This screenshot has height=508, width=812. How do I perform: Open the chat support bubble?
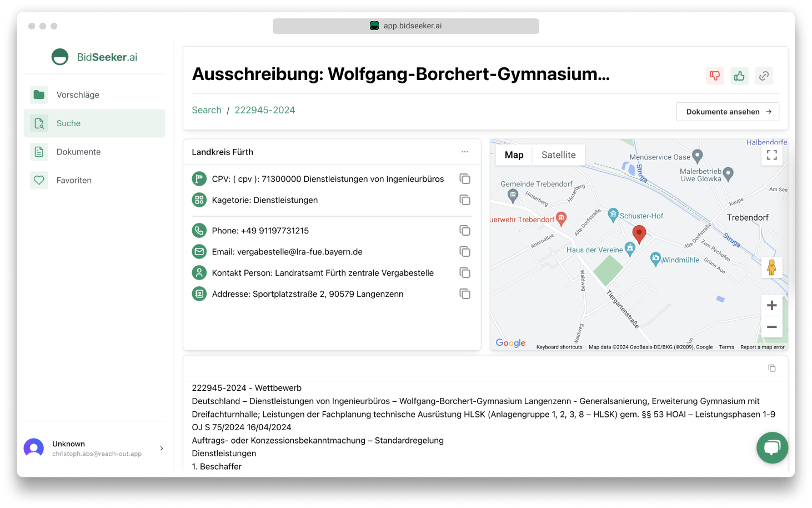coord(771,447)
